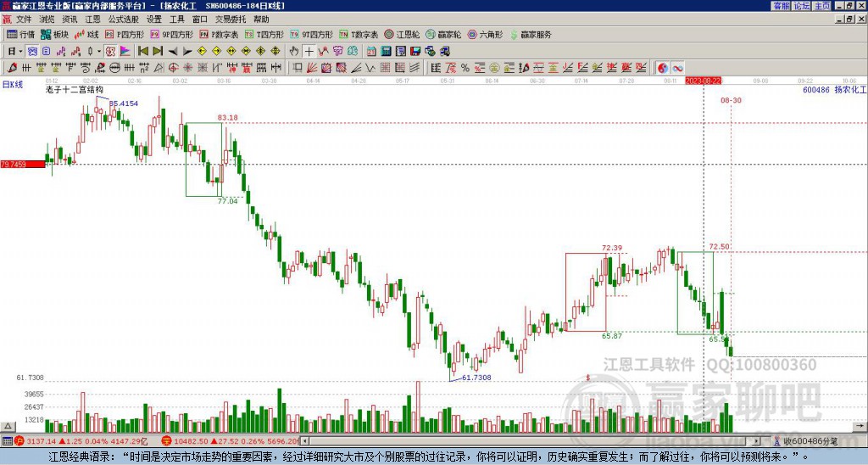Toggle the yin-yang taiji icon
Viewport: 868px width, 465px height.
662,68
